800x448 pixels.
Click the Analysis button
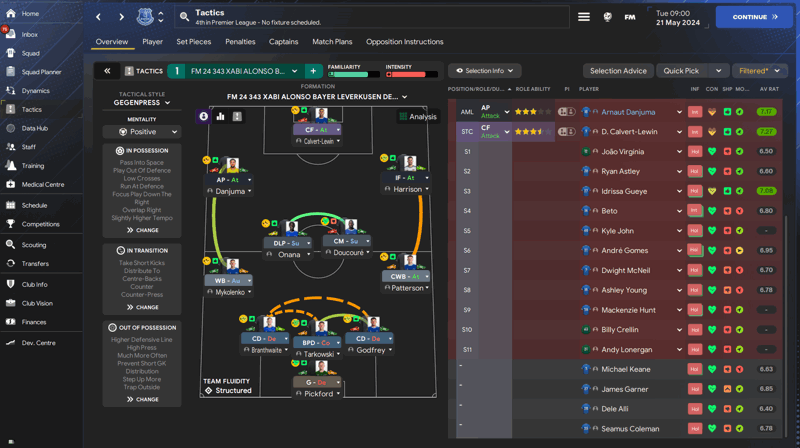coord(417,116)
